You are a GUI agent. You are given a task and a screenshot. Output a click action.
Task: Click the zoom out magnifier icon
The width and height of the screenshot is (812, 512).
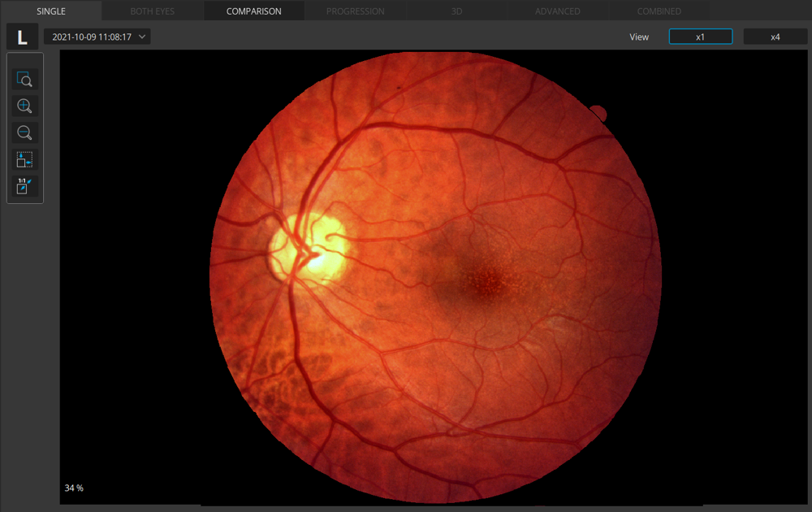[24, 133]
